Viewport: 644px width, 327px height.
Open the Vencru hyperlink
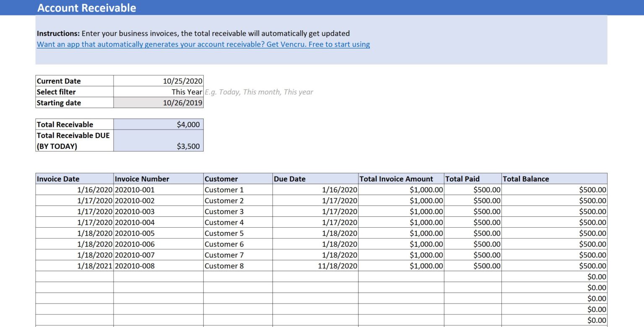click(x=204, y=44)
